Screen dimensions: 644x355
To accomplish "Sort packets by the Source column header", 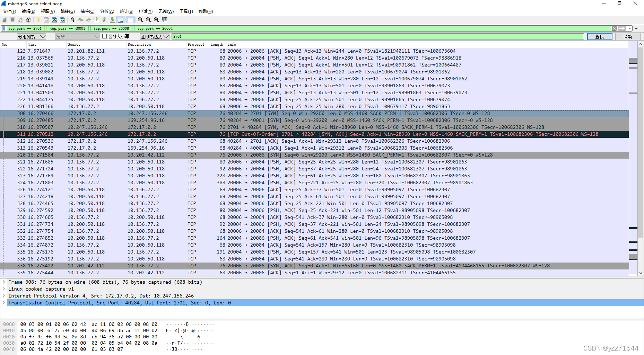I will tap(96, 44).
